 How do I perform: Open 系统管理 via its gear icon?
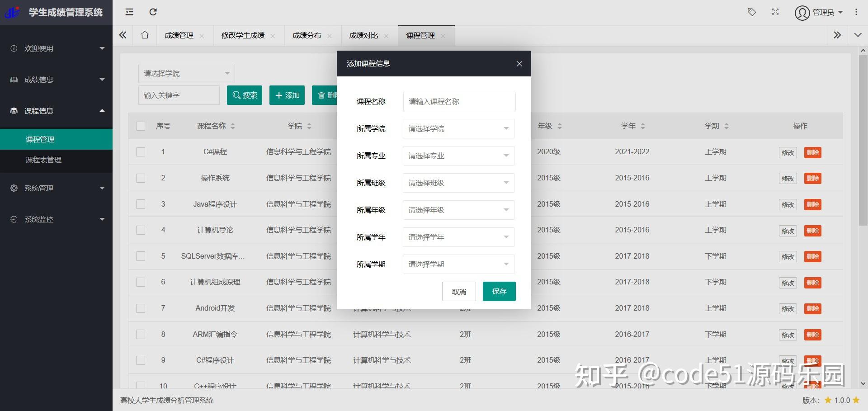pos(14,188)
